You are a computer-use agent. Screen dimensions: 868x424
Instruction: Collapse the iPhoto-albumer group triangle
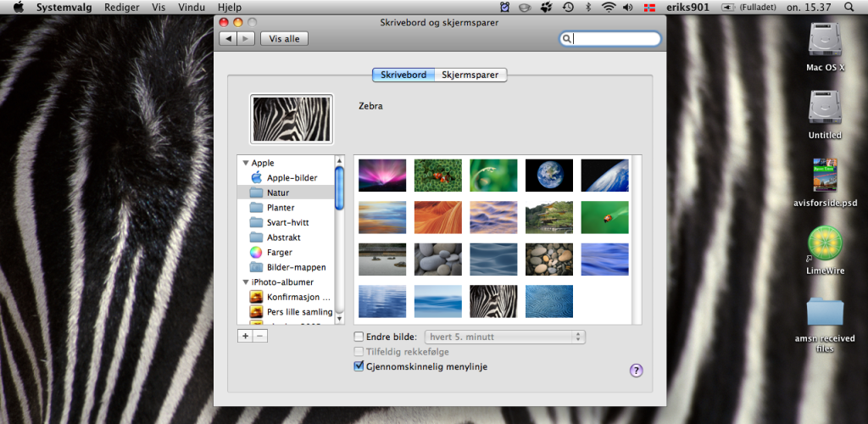click(246, 282)
